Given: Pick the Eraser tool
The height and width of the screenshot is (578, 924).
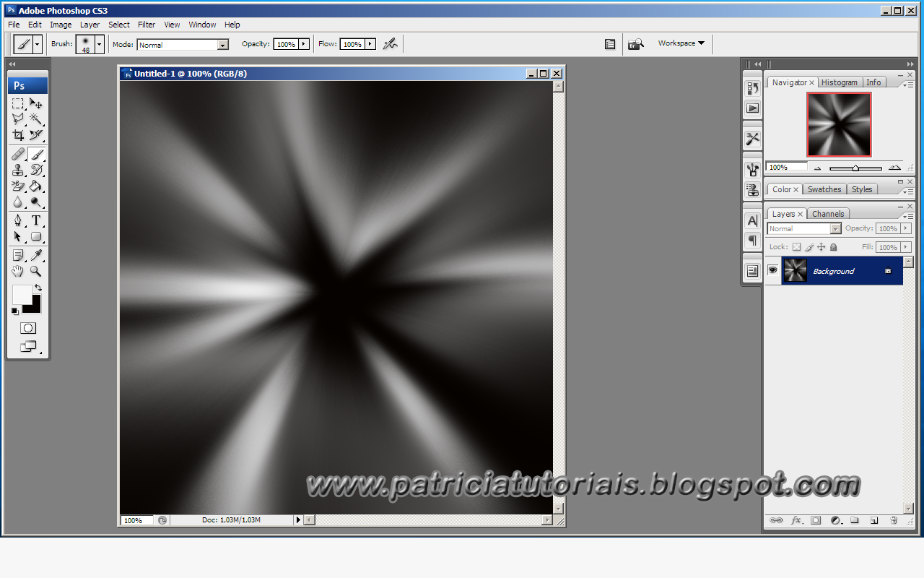Looking at the screenshot, I should pyautogui.click(x=18, y=186).
